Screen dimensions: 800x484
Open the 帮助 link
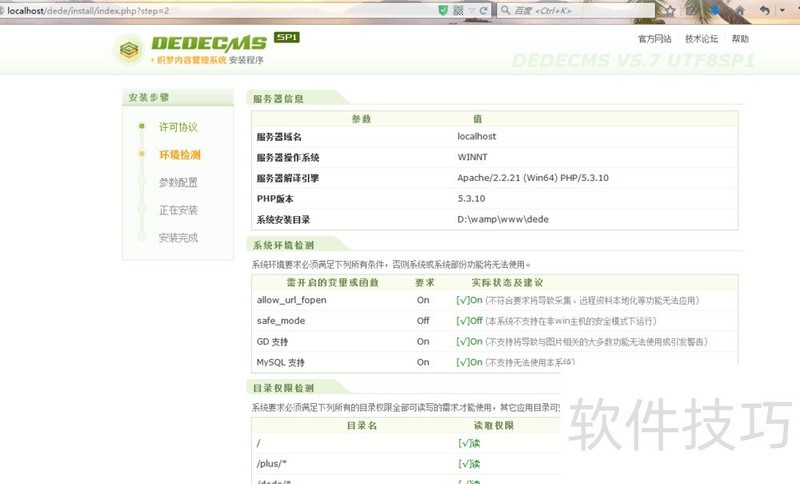740,39
